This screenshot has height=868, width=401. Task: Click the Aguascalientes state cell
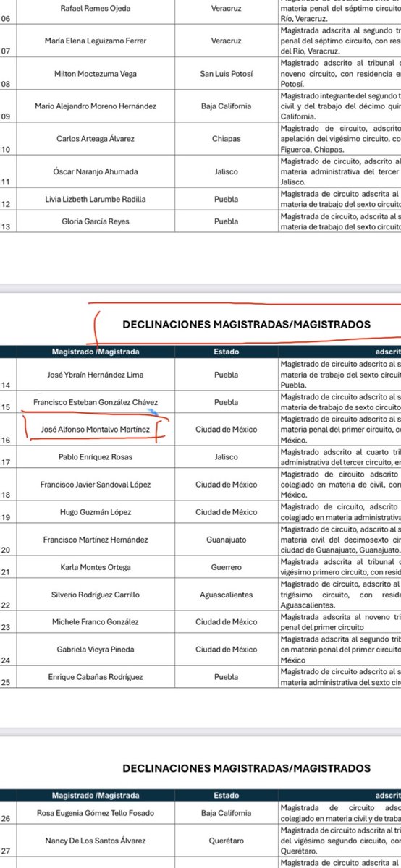(228, 595)
